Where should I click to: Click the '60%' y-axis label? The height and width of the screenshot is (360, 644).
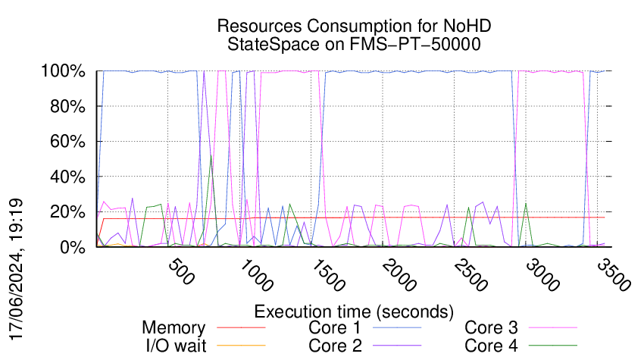pos(67,142)
